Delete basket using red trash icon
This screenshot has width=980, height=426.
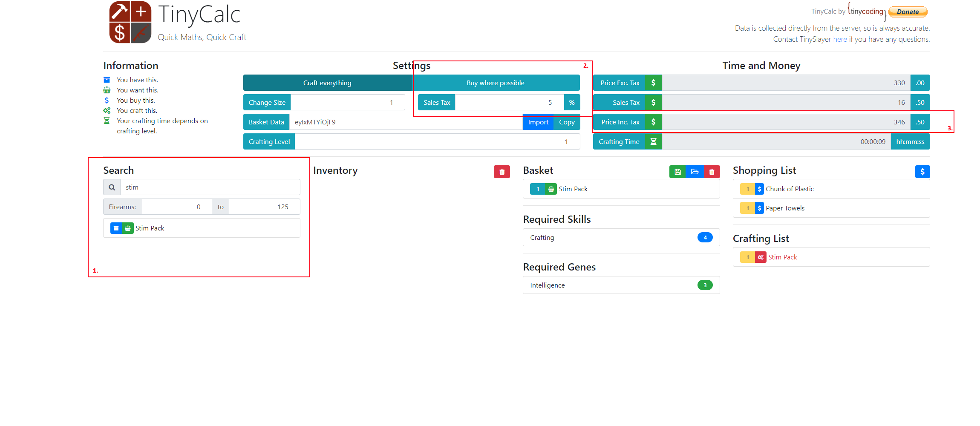[712, 172]
